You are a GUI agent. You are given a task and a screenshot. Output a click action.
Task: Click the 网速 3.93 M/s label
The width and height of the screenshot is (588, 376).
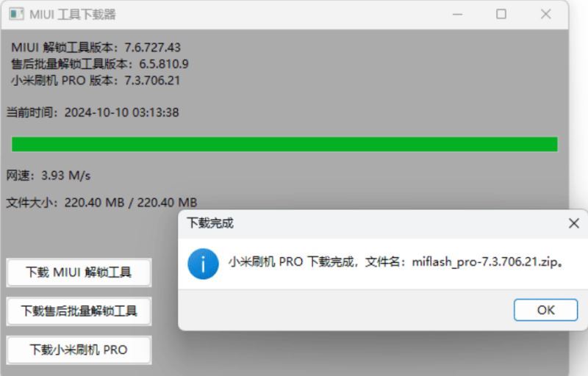[49, 176]
